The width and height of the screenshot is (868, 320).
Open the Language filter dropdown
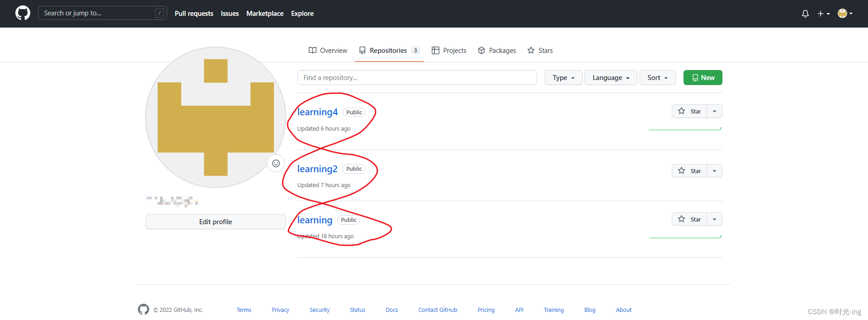pyautogui.click(x=611, y=78)
